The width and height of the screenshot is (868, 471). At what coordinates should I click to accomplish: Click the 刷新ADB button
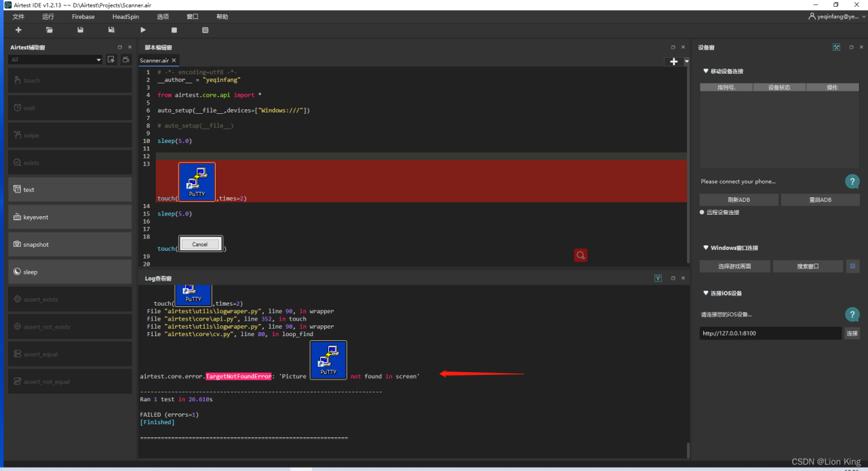[x=739, y=200]
